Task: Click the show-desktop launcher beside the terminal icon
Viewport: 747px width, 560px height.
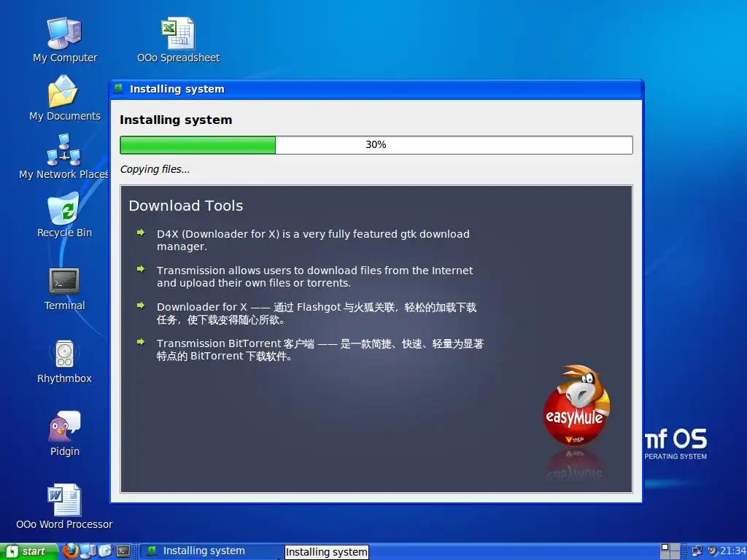Action: [x=105, y=551]
